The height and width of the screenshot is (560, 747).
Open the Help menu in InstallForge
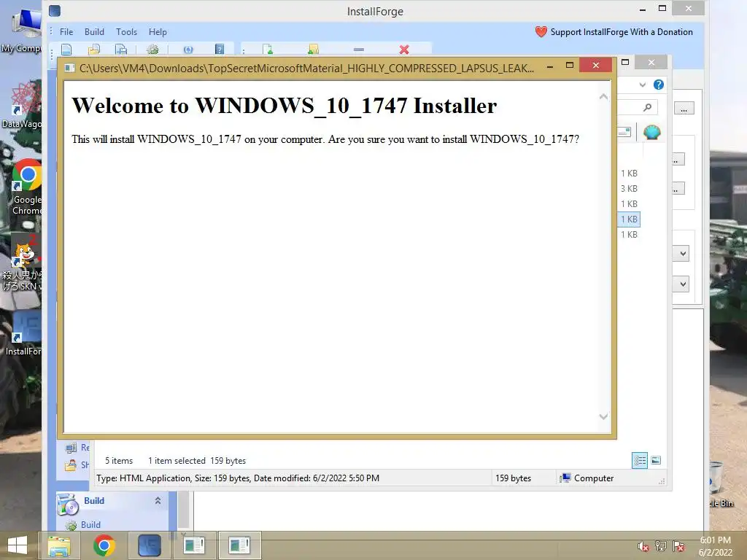158,32
